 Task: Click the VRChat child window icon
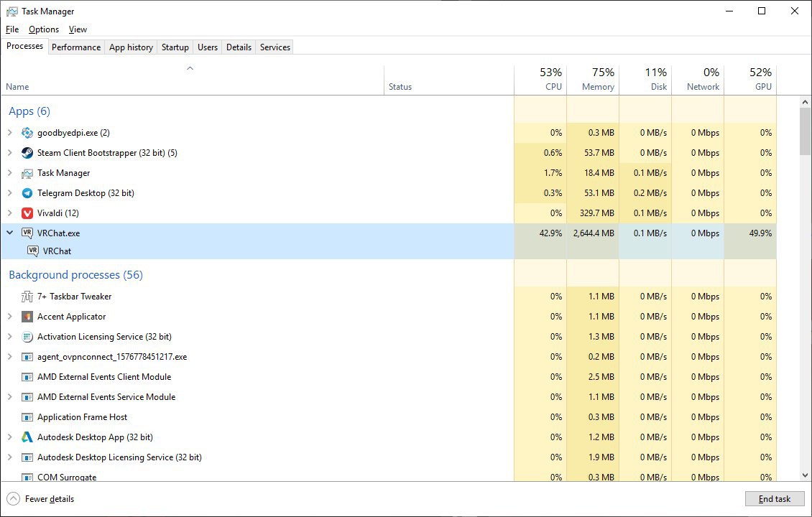click(x=32, y=251)
